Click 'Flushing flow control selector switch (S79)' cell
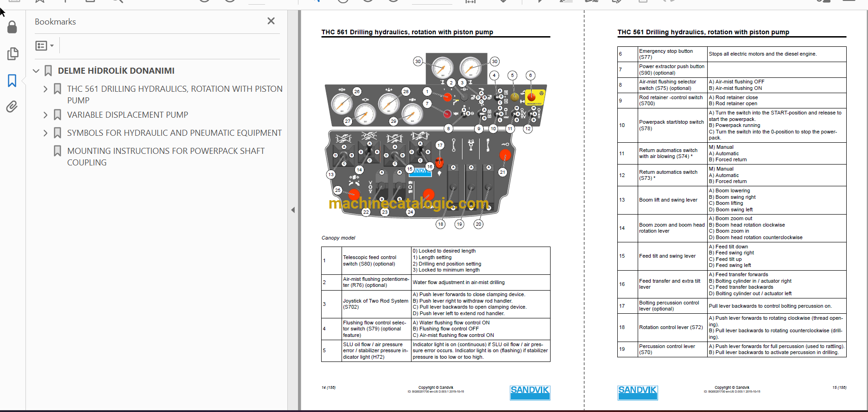Image resolution: width=868 pixels, height=412 pixels. [x=376, y=329]
